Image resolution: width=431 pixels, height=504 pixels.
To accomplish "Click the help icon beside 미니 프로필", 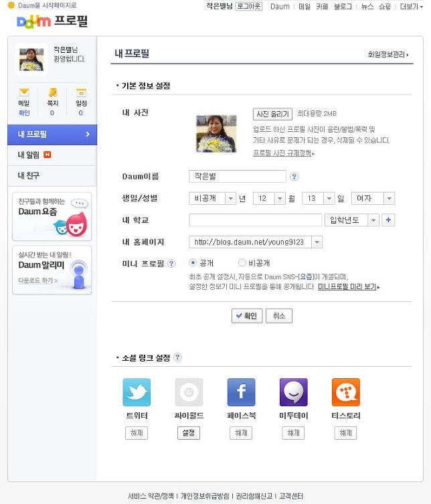I will point(171,264).
